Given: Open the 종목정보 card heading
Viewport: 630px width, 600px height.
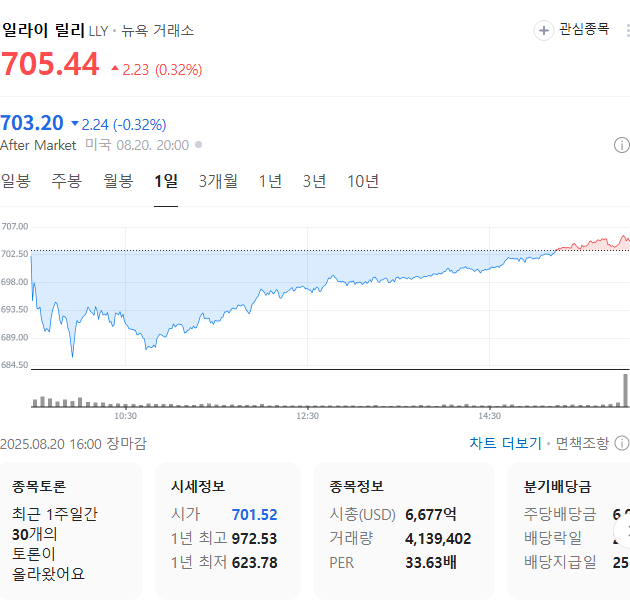Looking at the screenshot, I should click(356, 486).
